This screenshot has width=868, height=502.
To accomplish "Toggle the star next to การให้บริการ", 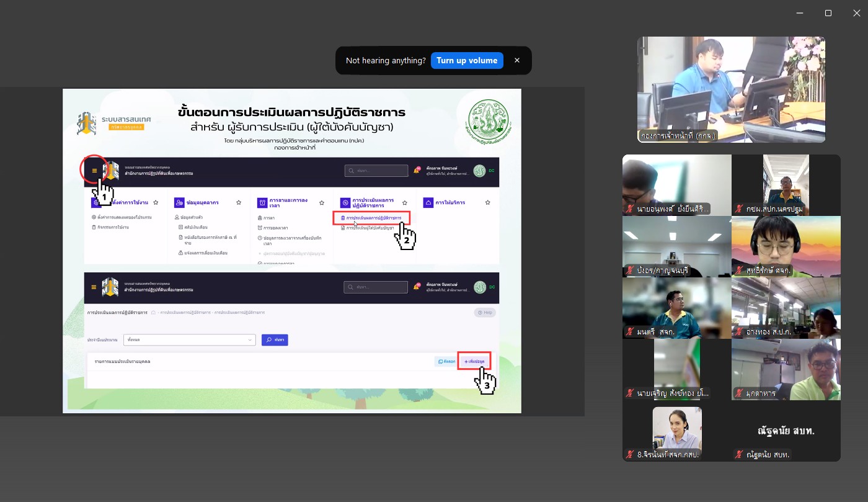I will coord(488,202).
